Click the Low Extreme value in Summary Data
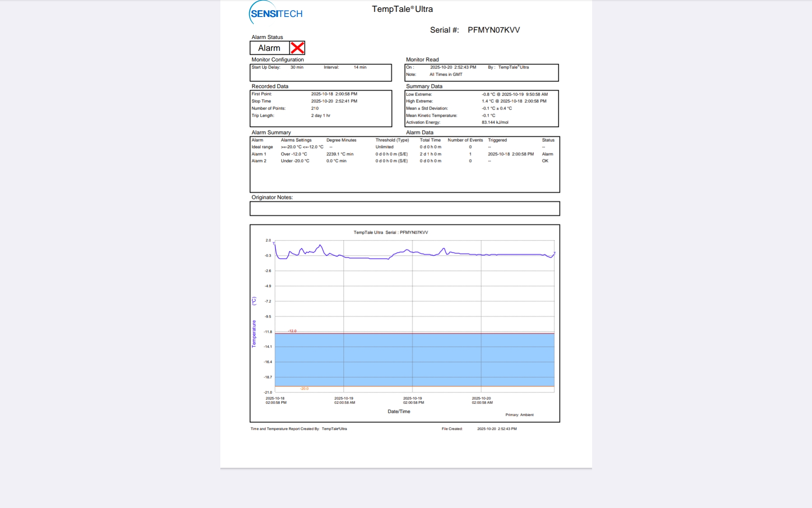Screen dimensions: 812x508 click(514, 94)
